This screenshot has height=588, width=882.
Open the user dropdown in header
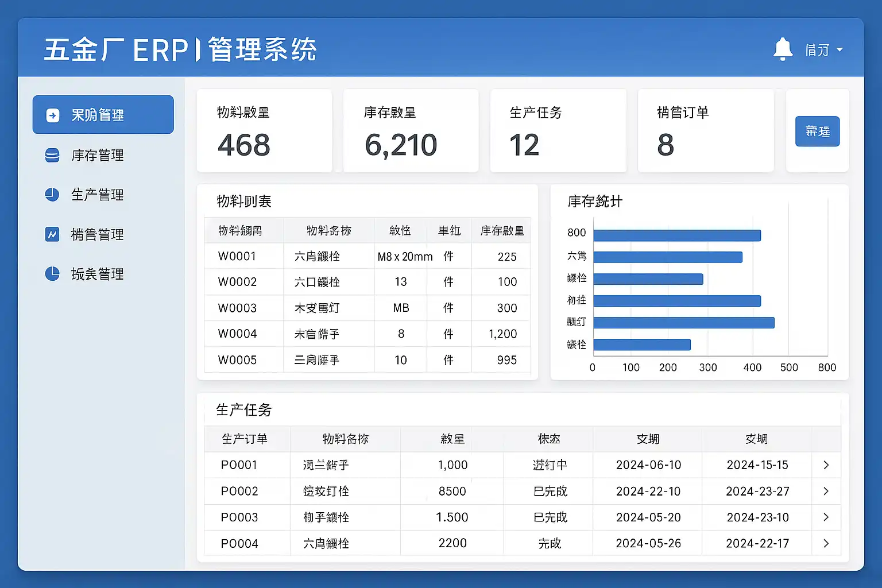[823, 51]
